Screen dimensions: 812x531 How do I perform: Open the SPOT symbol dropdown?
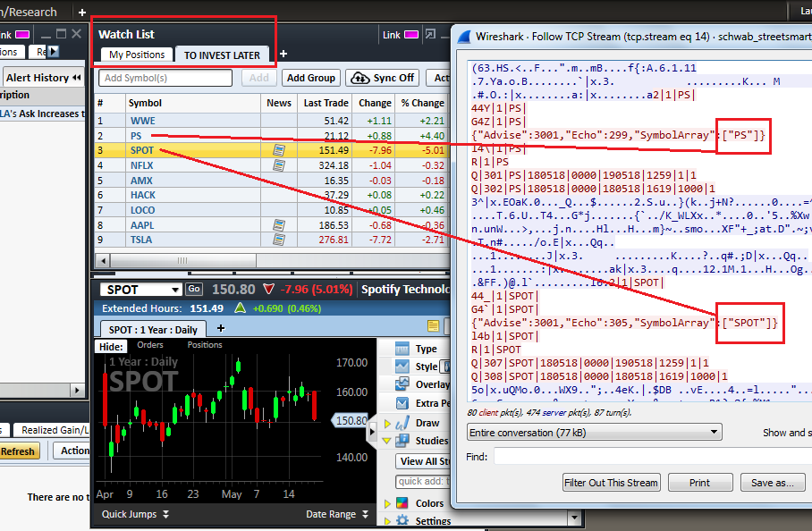pyautogui.click(x=175, y=290)
